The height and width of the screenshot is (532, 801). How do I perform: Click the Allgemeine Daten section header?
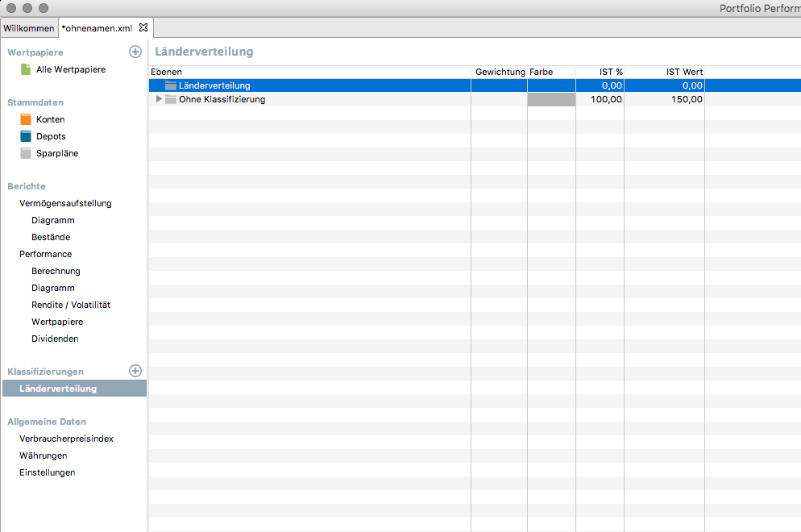pyautogui.click(x=47, y=422)
